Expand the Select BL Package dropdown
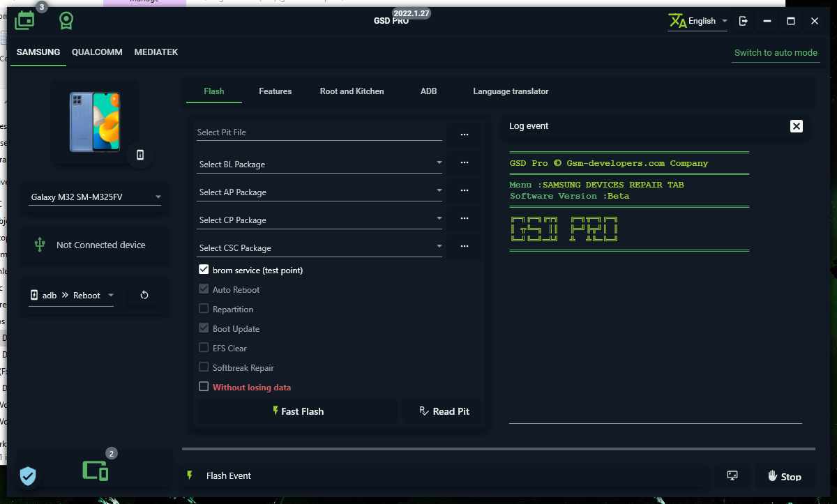 point(319,164)
